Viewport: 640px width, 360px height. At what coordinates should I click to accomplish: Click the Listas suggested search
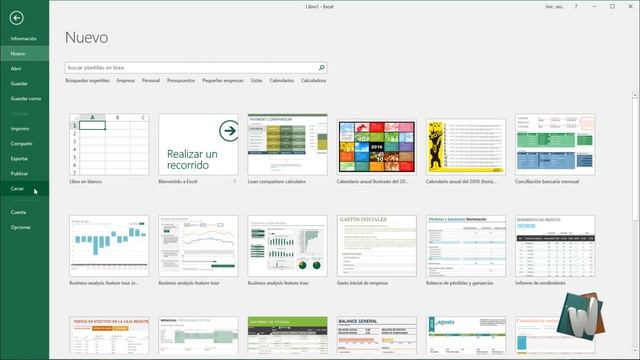256,80
